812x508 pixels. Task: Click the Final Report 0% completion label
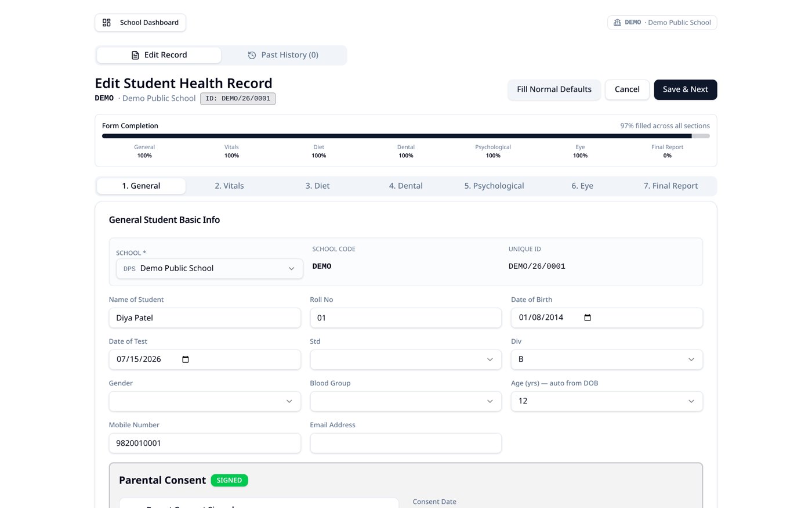click(667, 152)
